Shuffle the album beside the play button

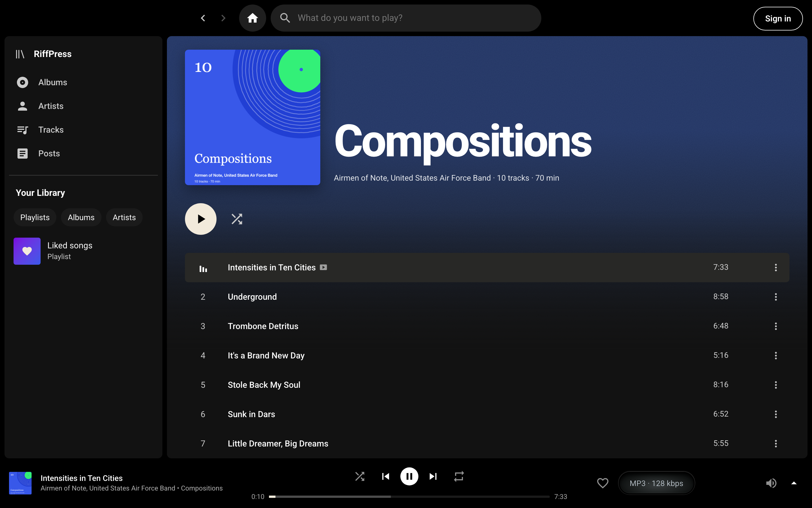[237, 219]
